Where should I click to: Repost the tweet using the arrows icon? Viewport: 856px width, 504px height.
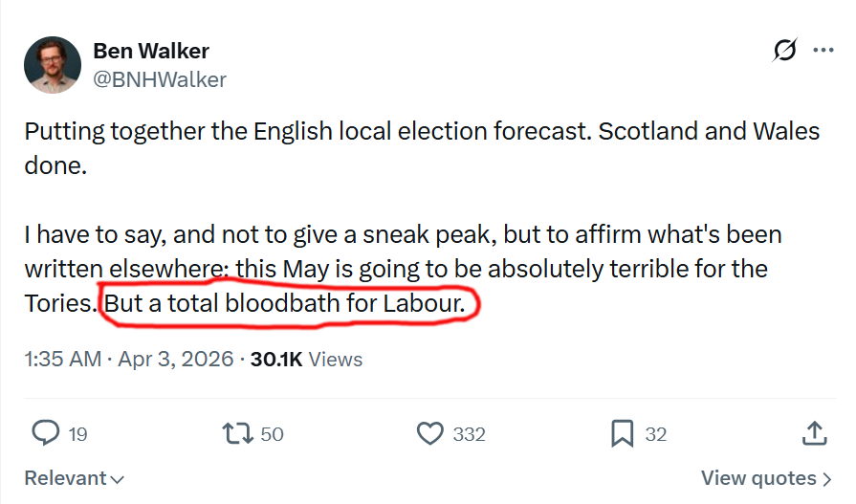click(236, 433)
